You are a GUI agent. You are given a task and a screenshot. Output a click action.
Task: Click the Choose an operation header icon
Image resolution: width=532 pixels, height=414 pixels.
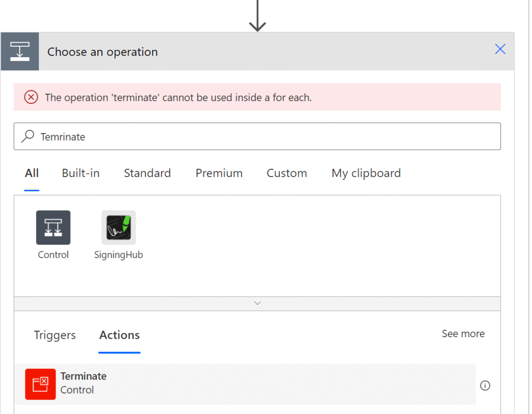[x=20, y=51]
